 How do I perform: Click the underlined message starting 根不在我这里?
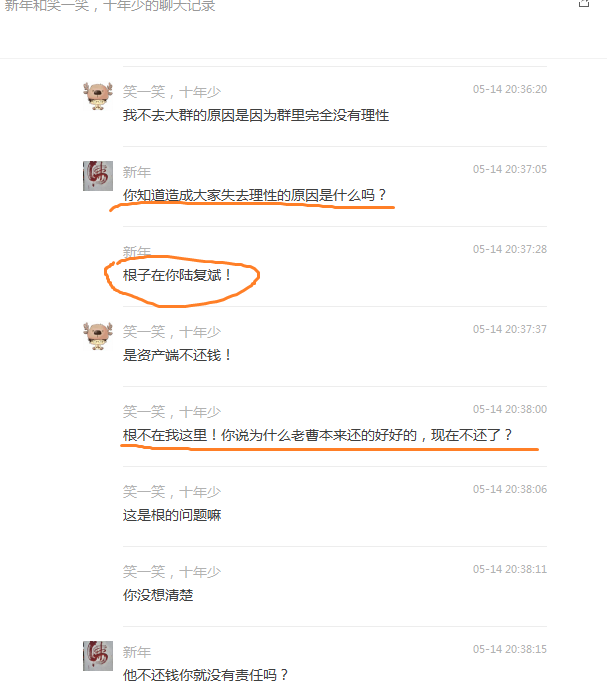(317, 435)
